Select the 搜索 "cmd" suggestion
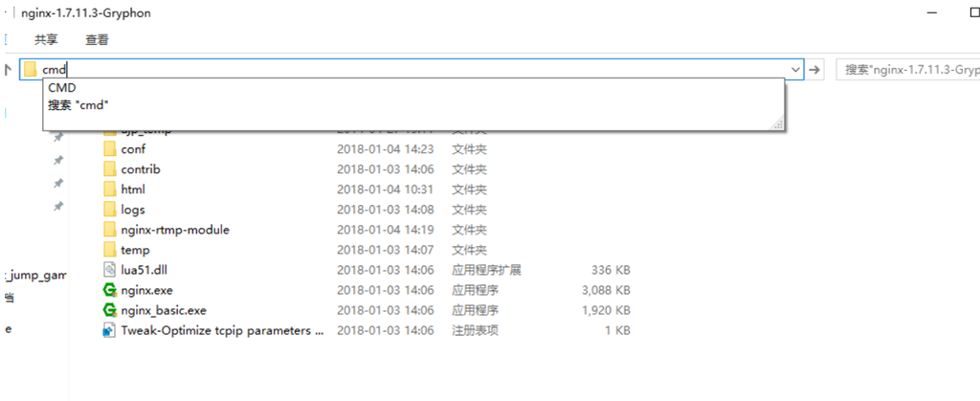 tap(78, 105)
